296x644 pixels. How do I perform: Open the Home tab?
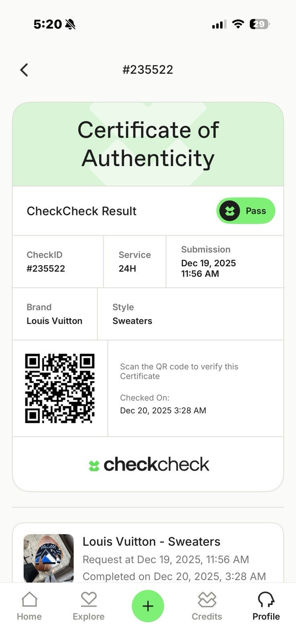29,606
